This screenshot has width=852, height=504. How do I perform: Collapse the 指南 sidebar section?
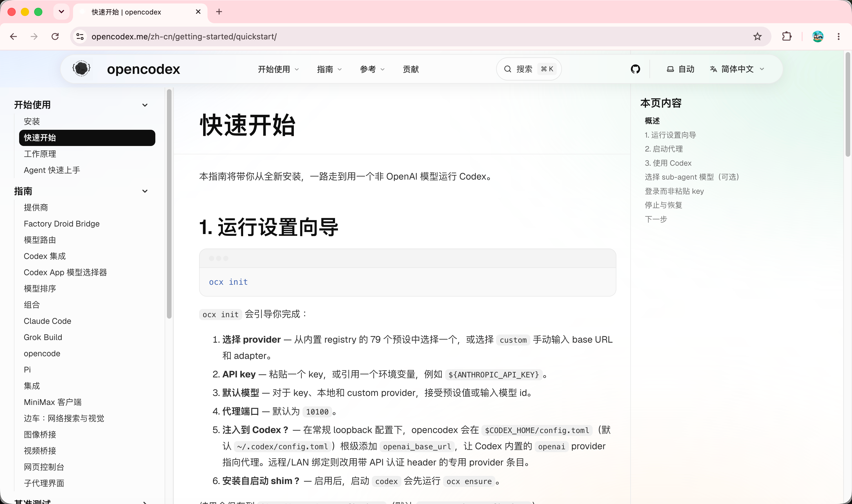pyautogui.click(x=145, y=191)
